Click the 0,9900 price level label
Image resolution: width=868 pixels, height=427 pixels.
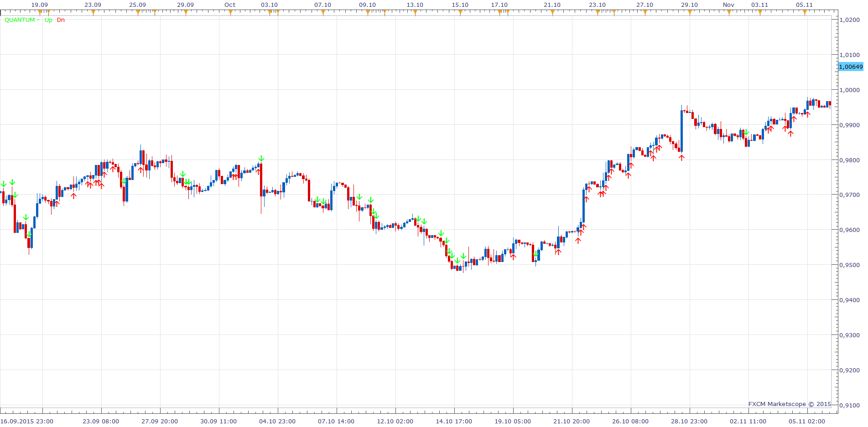tap(850, 125)
